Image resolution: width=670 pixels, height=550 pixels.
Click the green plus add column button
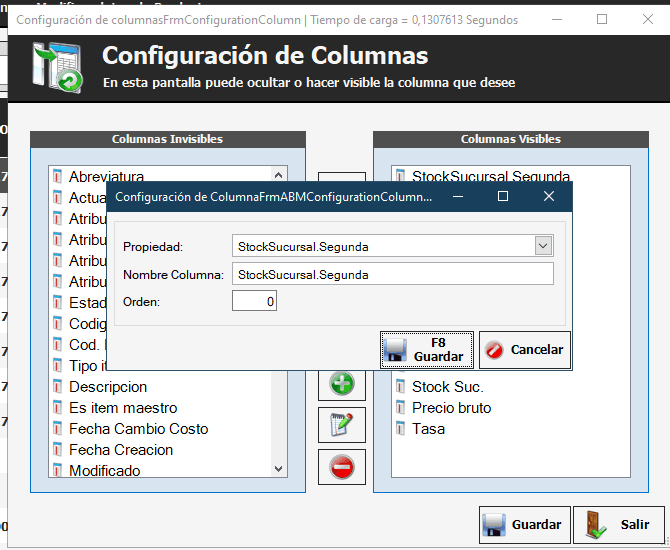(x=342, y=384)
